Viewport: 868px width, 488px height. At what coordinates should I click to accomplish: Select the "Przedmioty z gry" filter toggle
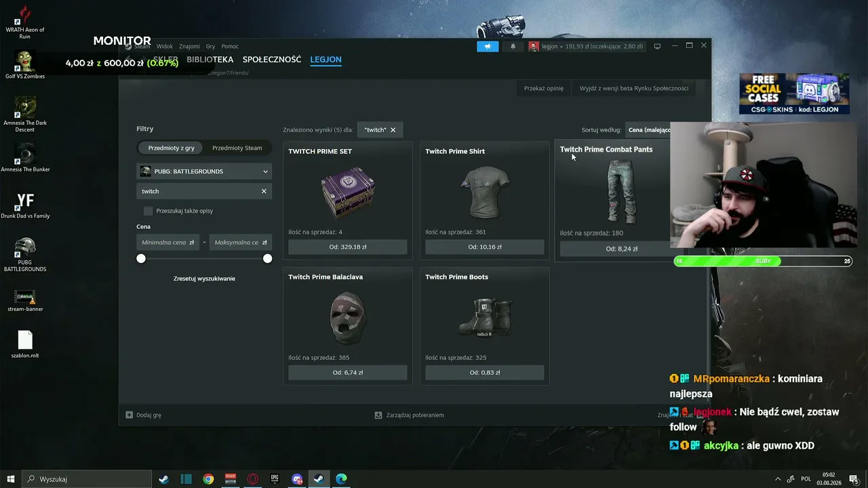point(171,148)
